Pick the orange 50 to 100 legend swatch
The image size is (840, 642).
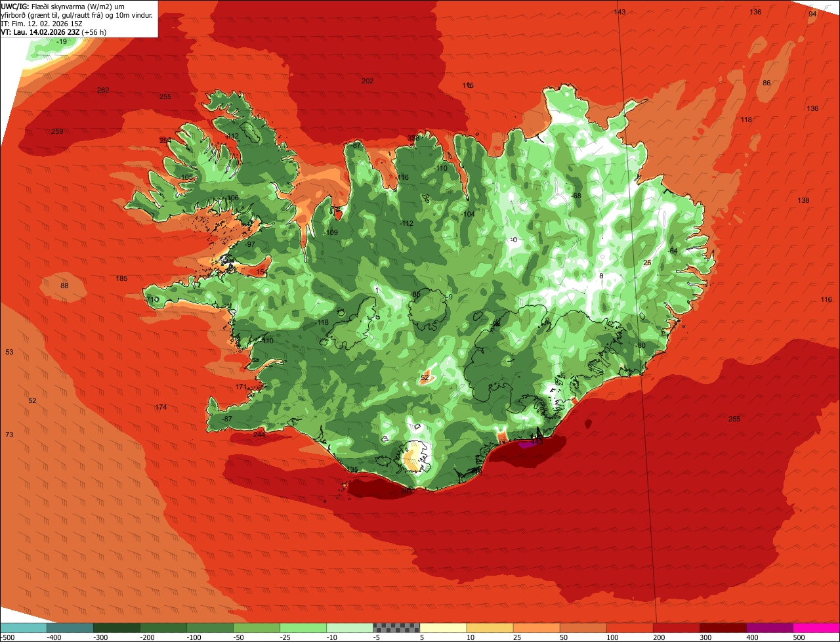tap(583, 628)
